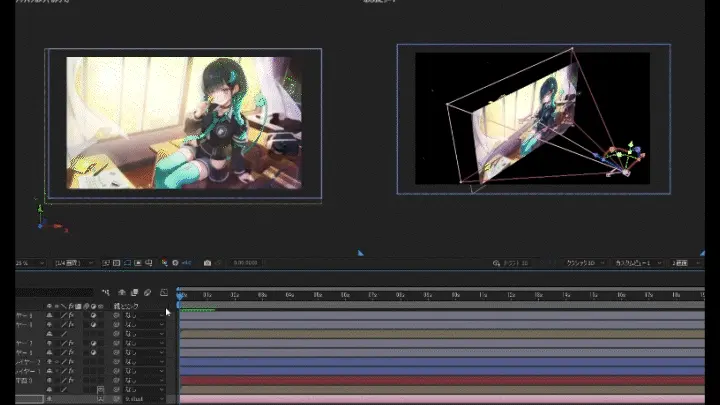Image resolution: width=720 pixels, height=405 pixels.
Task: Click the snapshot camera icon in viewer
Action: 207,263
